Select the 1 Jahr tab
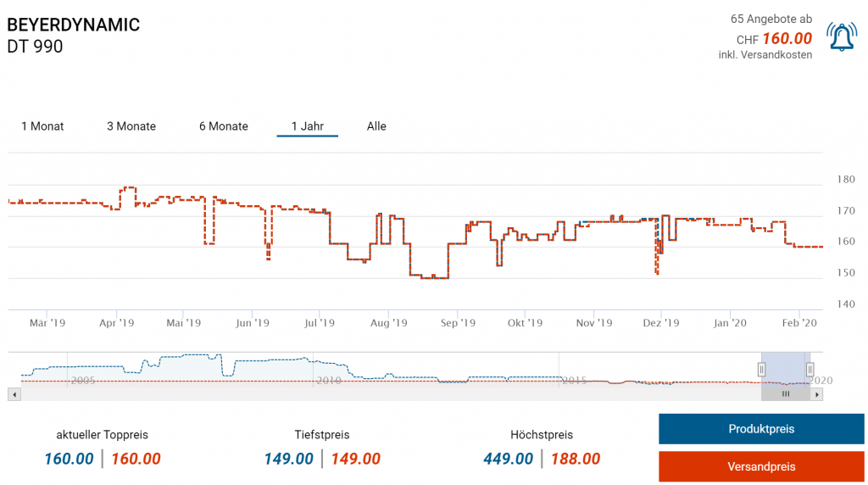 tap(307, 126)
